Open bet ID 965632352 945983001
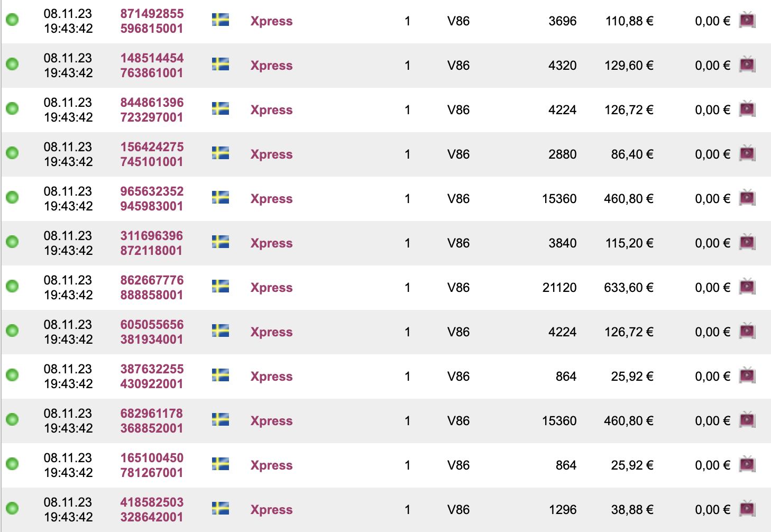 (152, 199)
